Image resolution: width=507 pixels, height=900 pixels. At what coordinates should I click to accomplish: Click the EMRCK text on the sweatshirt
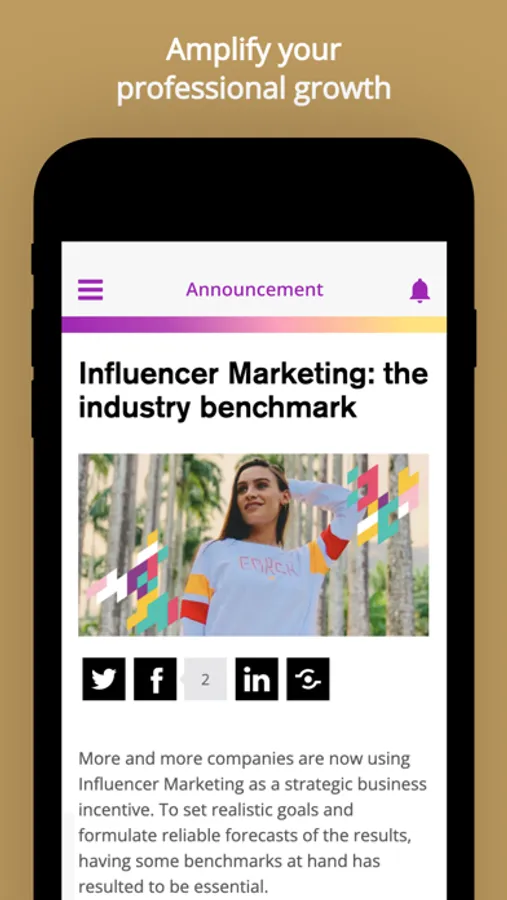coord(268,568)
